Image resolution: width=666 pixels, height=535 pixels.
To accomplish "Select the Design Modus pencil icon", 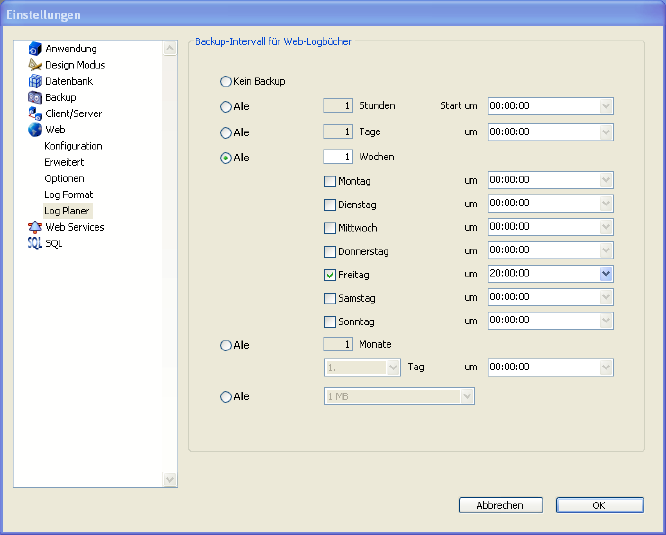I will (35, 65).
